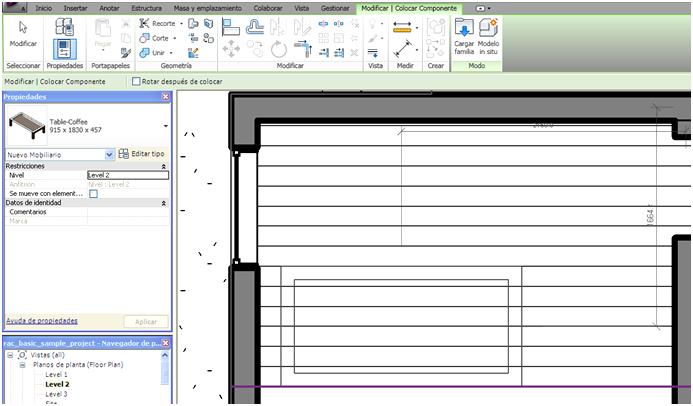Open the Insertar ribbon tab
693x406 pixels.
coord(75,7)
